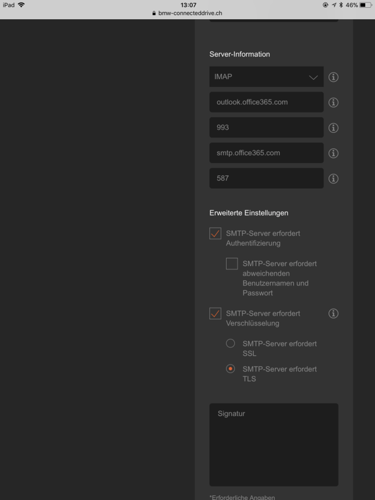
Task: Open info icon for SMTP Verschlüsselung
Action: 333,313
